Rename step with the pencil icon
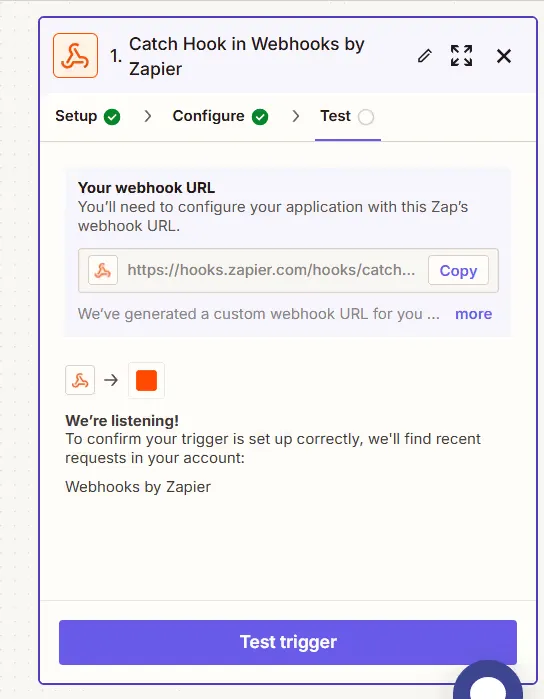 [x=424, y=56]
